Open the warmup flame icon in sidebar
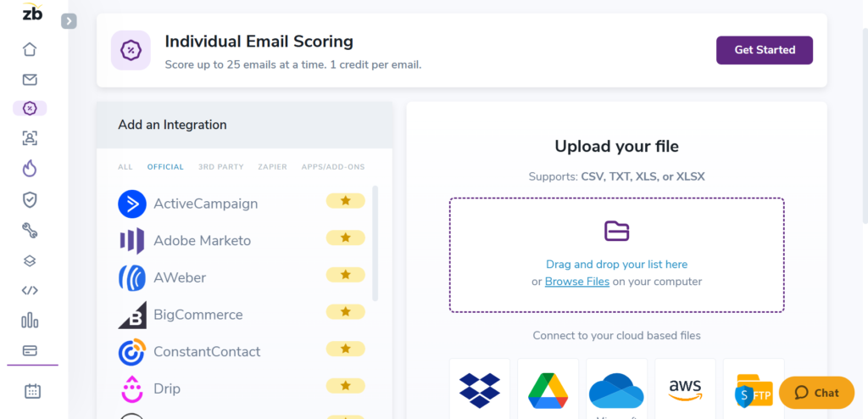The width and height of the screenshot is (868, 419). coord(30,169)
